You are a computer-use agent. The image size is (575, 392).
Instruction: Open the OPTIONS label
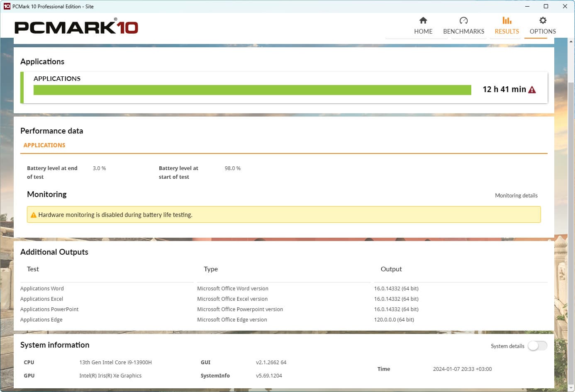[543, 32]
